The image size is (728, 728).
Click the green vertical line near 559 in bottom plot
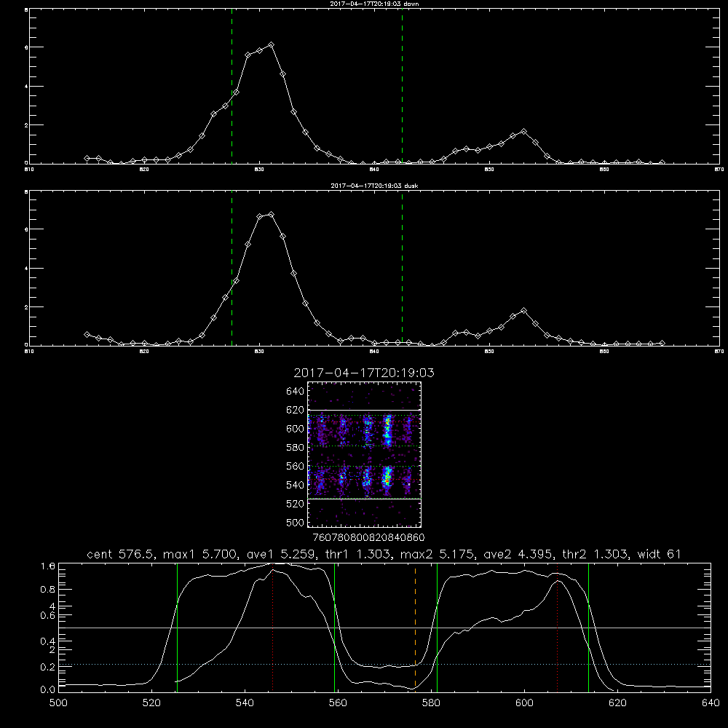coord(334,628)
